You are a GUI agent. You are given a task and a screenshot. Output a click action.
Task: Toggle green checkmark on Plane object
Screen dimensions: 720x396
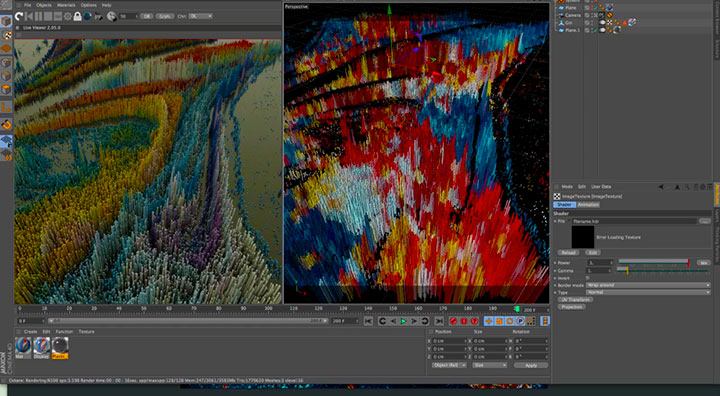coord(595,8)
